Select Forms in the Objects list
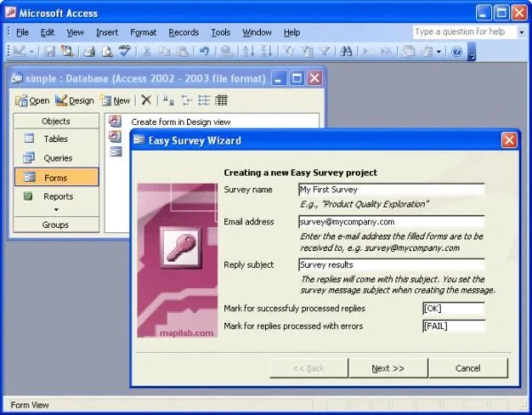The width and height of the screenshot is (532, 415). click(56, 177)
